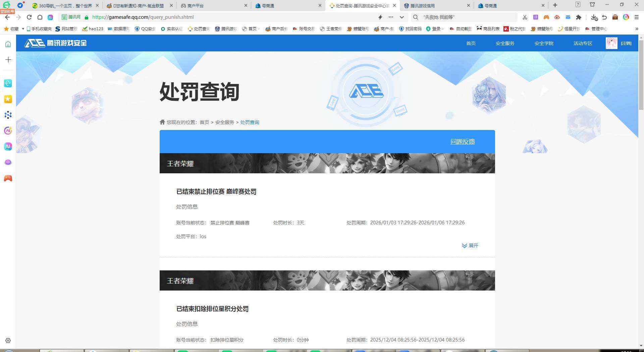Click heading 已结束扣除排位星积分处罚
The width and height of the screenshot is (644, 352).
tap(212, 309)
